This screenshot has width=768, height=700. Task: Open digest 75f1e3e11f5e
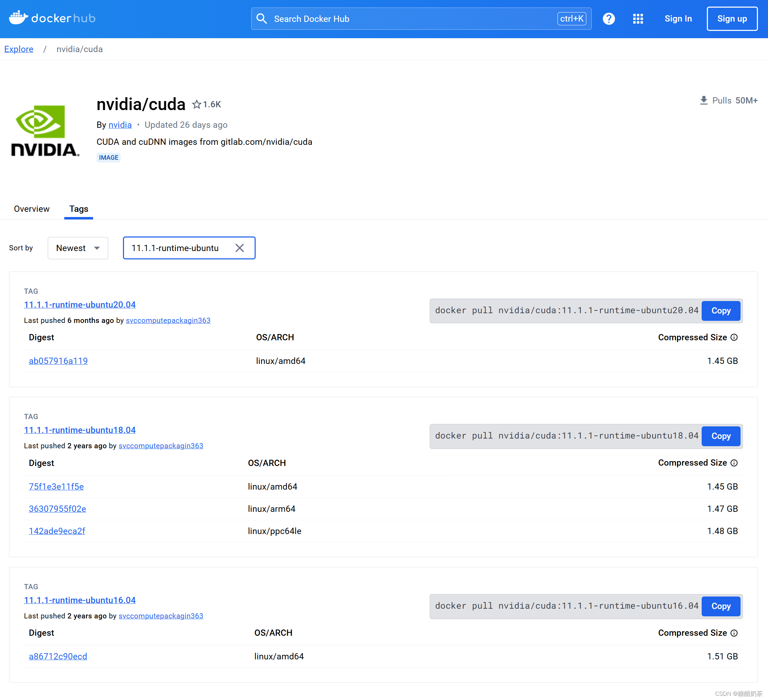[x=56, y=486]
